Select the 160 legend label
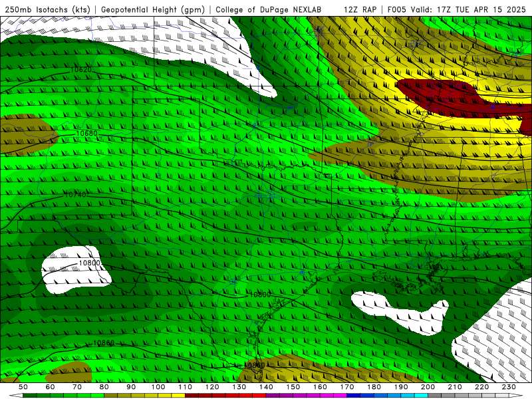This screenshot has height=399, width=532. pos(320,387)
